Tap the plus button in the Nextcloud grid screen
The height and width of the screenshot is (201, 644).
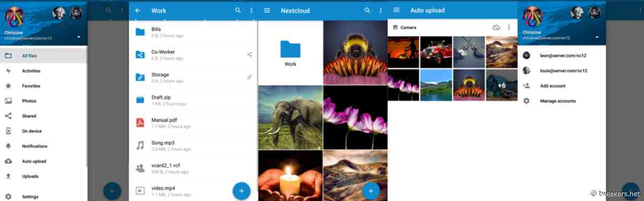pos(371,190)
